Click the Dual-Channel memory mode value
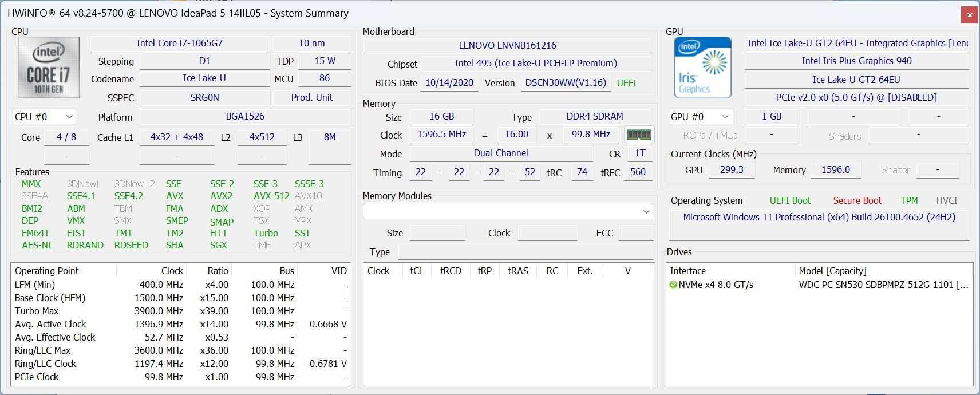 (501, 153)
